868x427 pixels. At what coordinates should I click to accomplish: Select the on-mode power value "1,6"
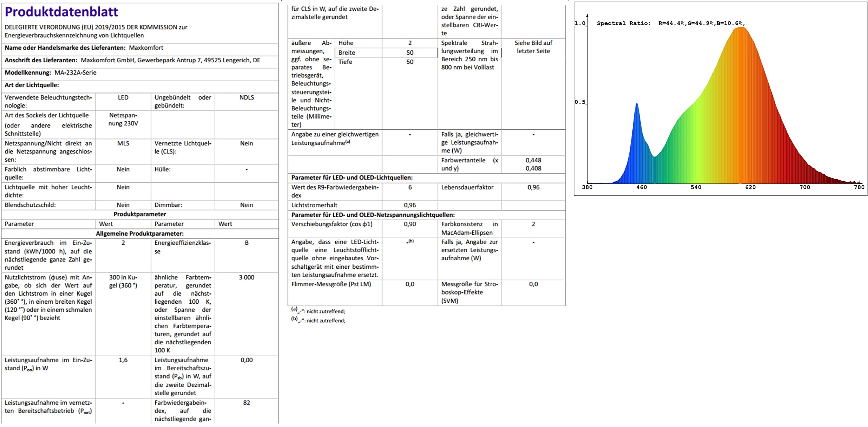[123, 360]
